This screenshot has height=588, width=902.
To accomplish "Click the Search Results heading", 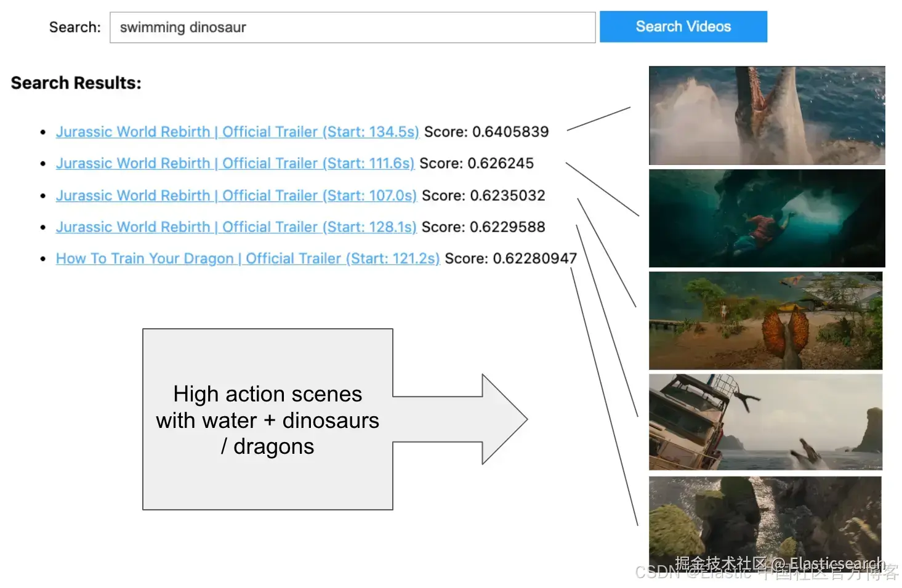I will point(76,83).
